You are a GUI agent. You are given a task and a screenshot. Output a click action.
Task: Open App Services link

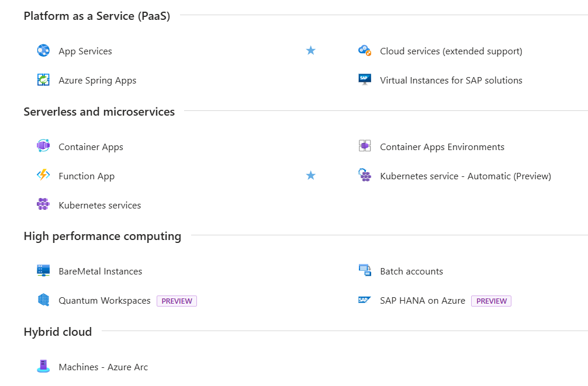pos(85,51)
